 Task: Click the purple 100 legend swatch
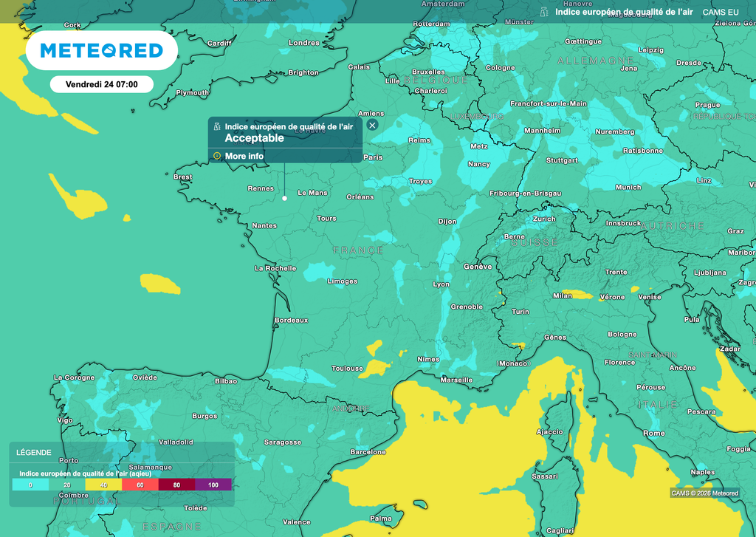coord(213,485)
